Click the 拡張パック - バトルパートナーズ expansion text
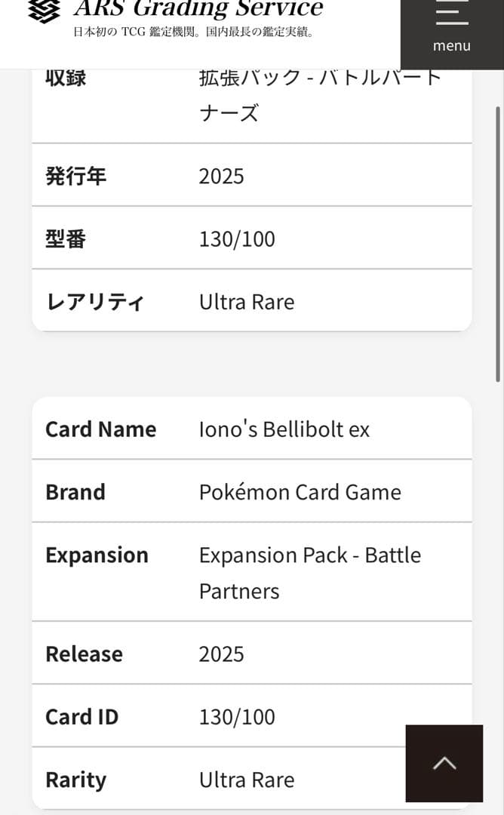504x815 pixels. (x=318, y=95)
